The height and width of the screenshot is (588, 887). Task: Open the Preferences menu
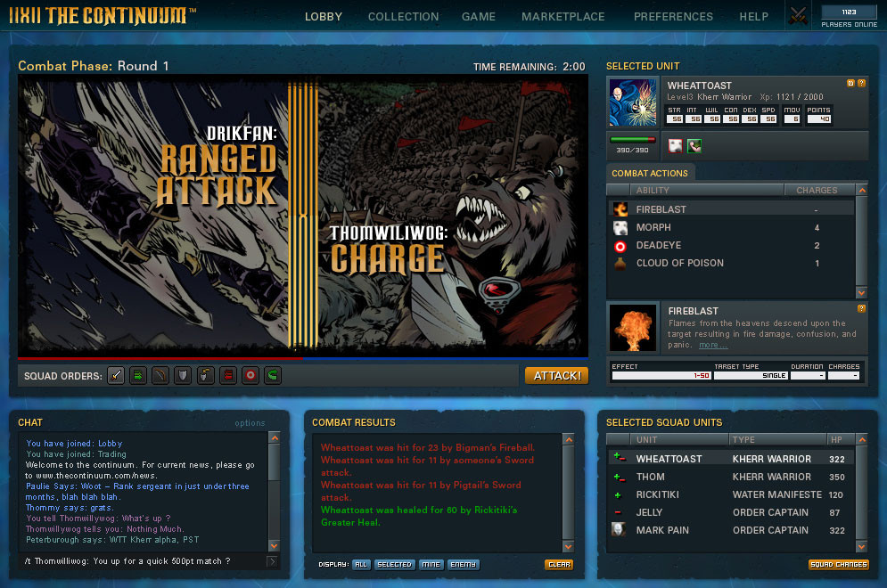[x=673, y=16]
